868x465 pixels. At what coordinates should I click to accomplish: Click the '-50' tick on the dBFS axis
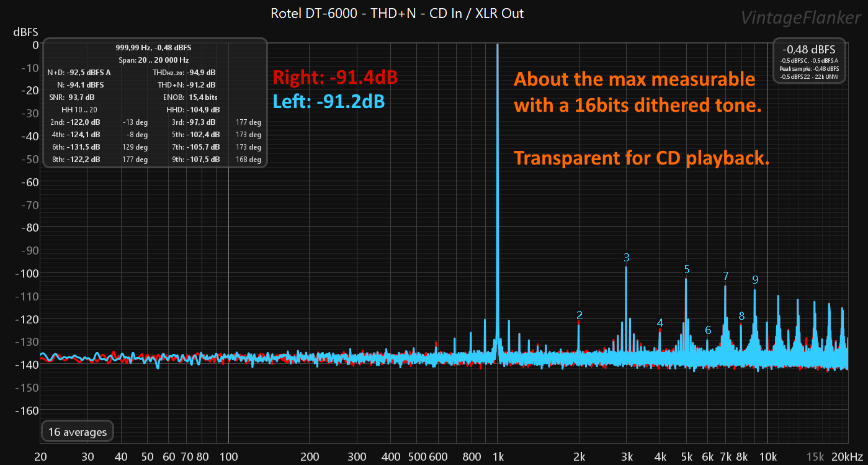(x=29, y=159)
